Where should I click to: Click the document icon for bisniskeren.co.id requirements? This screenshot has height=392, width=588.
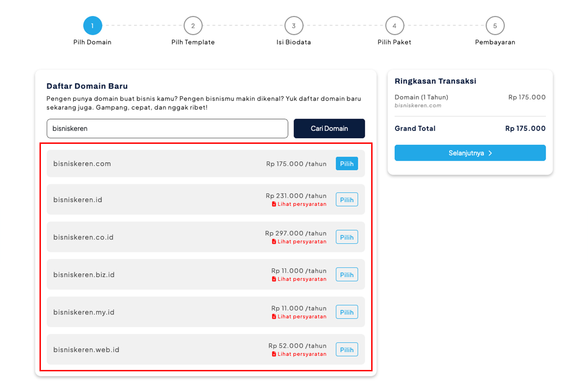[x=274, y=242]
